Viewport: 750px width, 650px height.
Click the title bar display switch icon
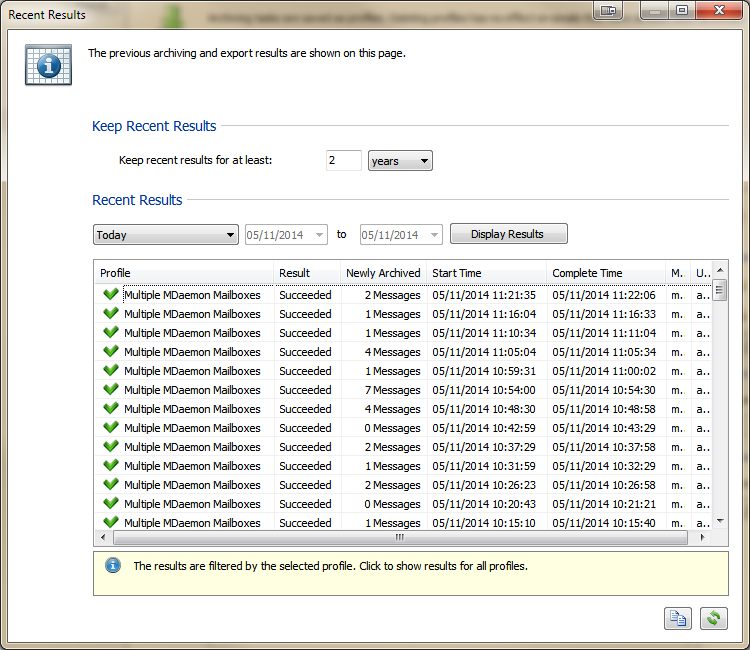click(x=608, y=11)
